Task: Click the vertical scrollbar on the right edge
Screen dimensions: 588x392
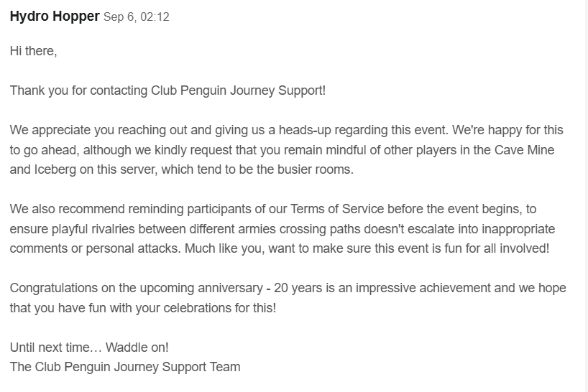Action: (586, 196)
